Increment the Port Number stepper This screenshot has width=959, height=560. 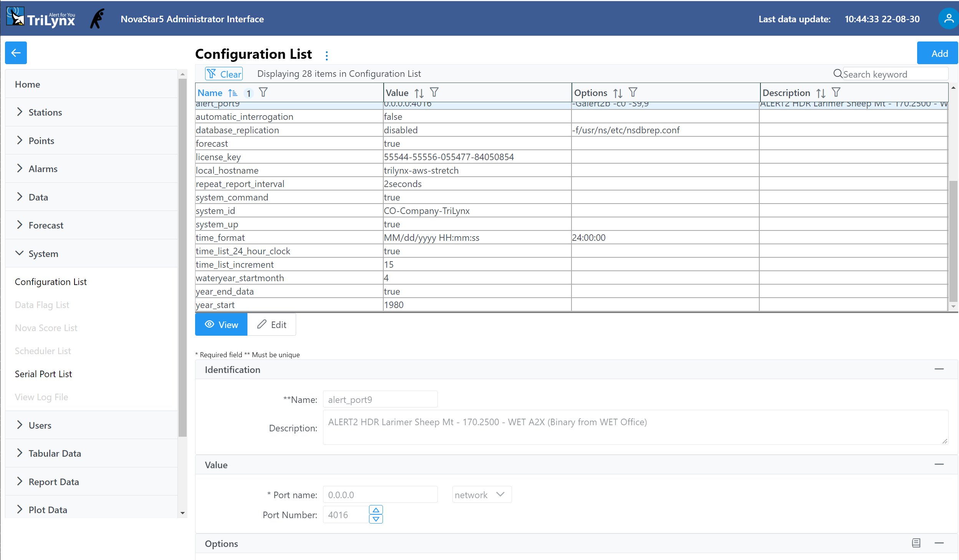click(376, 510)
